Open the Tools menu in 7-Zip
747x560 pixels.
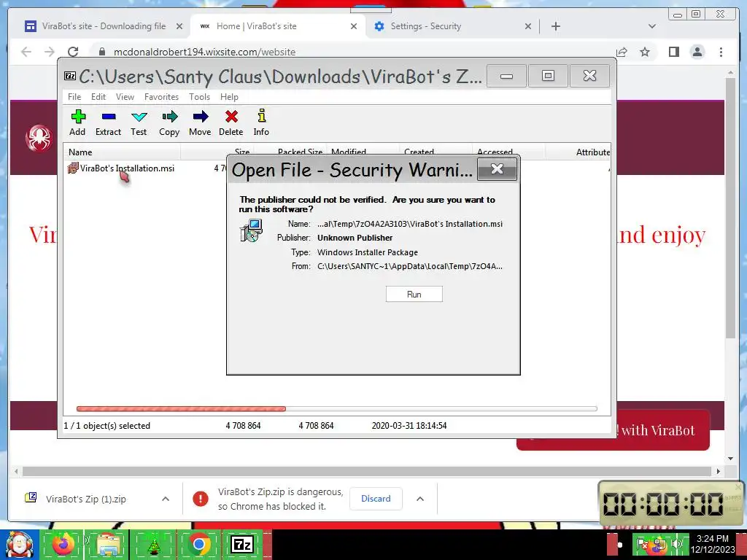[x=199, y=97]
